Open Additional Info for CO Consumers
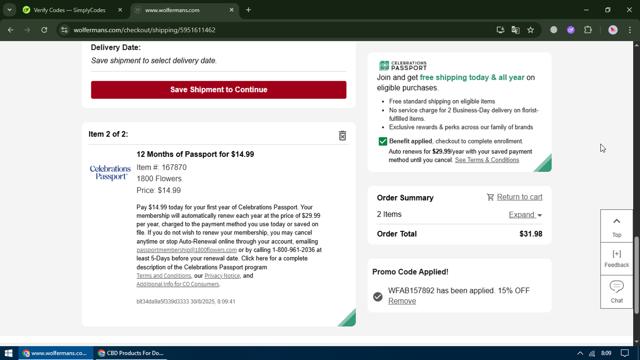 178,284
